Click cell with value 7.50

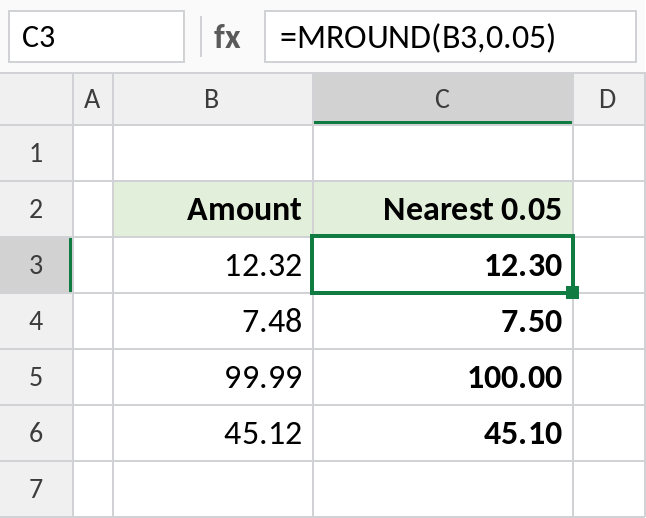(x=443, y=321)
